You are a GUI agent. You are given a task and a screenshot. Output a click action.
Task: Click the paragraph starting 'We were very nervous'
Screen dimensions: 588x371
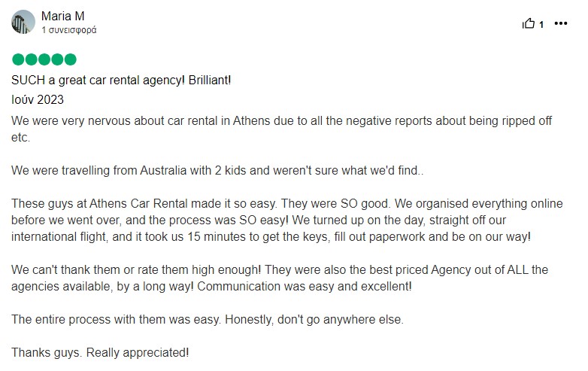click(x=282, y=129)
